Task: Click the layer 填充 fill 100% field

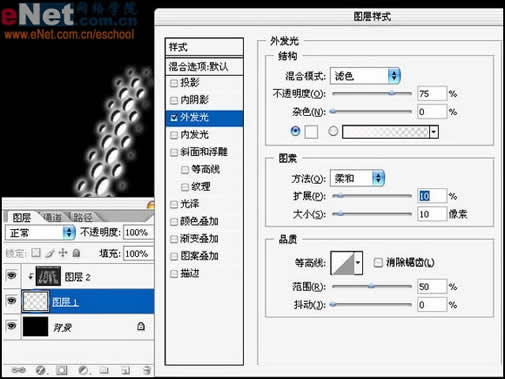Action: pyautogui.click(x=138, y=254)
